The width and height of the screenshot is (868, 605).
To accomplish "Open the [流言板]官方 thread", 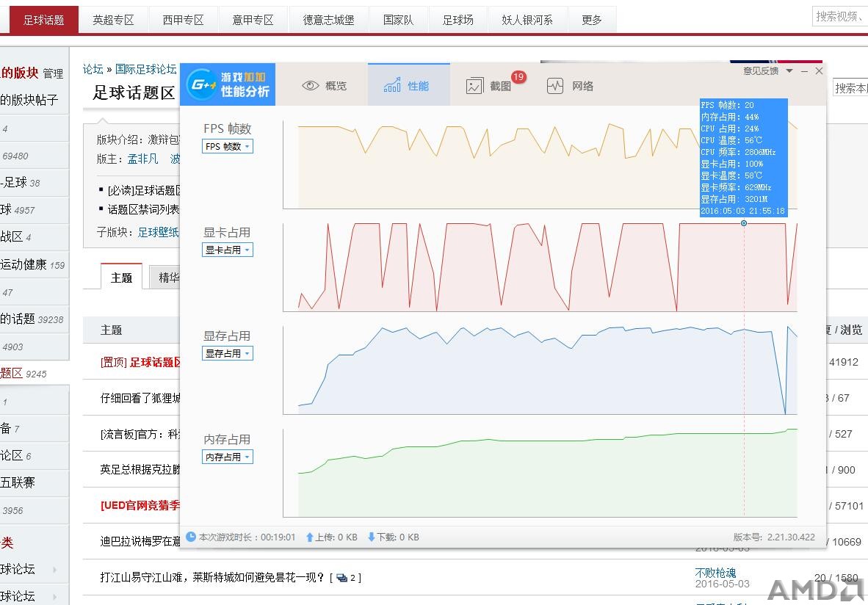I will pyautogui.click(x=140, y=434).
